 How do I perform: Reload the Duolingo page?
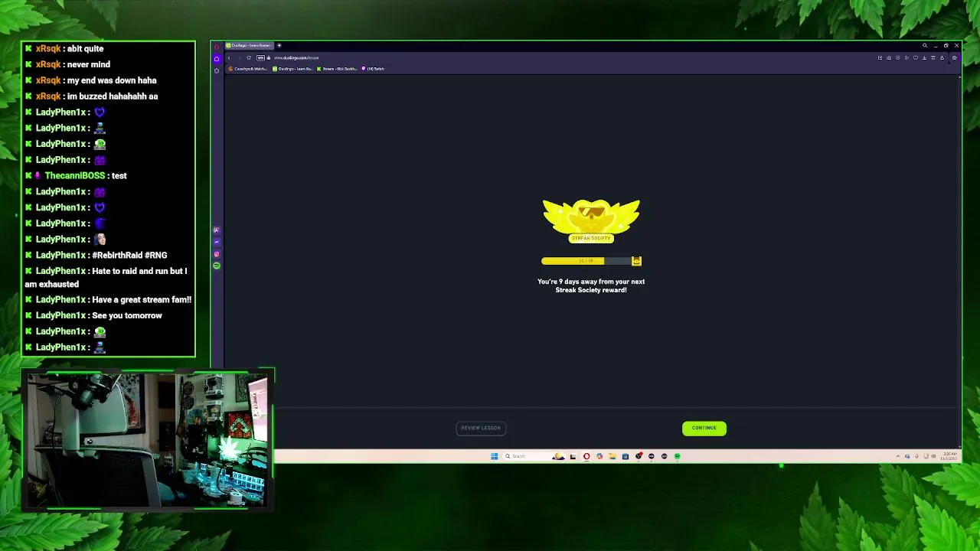pos(249,58)
